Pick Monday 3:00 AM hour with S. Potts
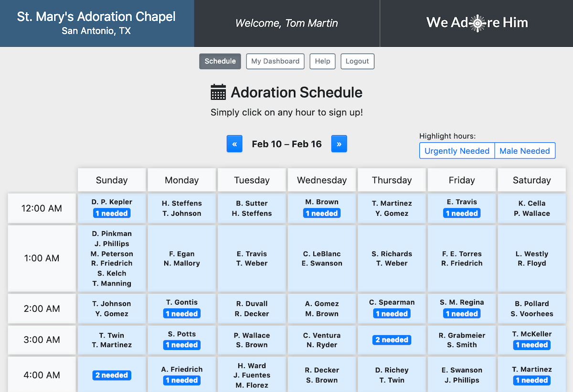The image size is (573, 392). (181, 339)
